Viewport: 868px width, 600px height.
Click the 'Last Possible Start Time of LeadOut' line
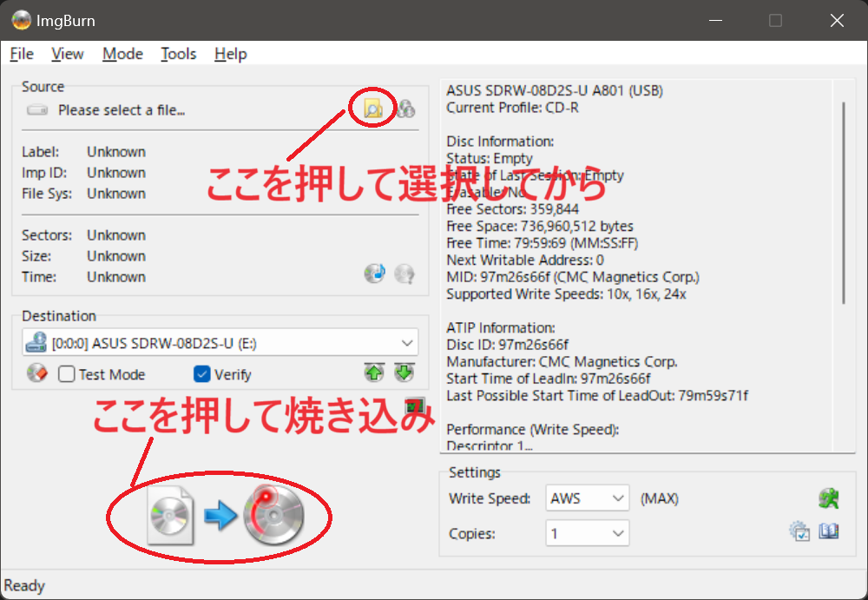(597, 396)
